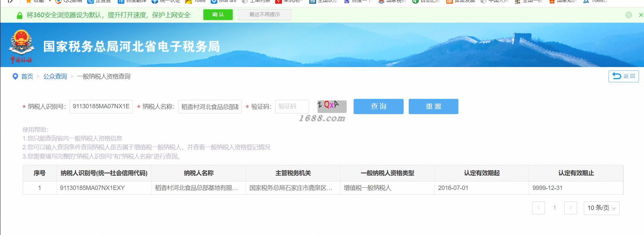Refresh the captcha image

click(x=332, y=106)
